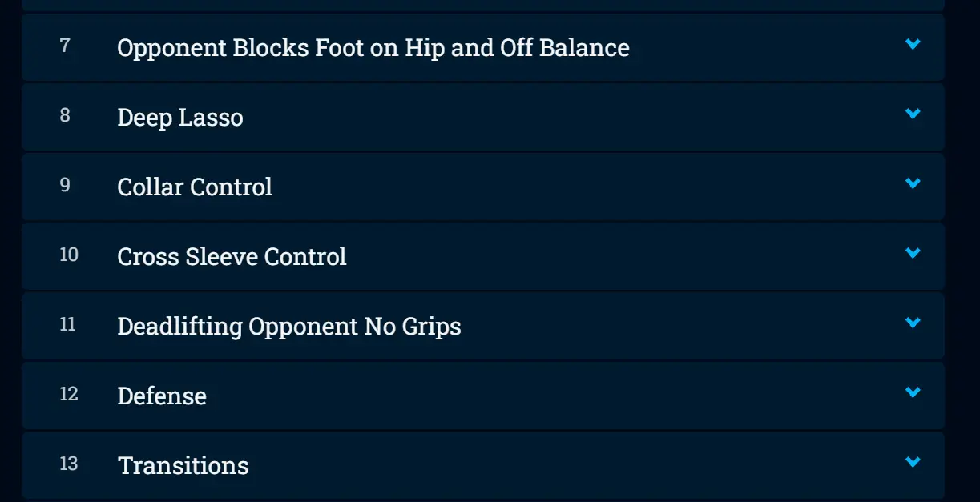Click chapter number 13
980x502 pixels.
click(x=69, y=464)
